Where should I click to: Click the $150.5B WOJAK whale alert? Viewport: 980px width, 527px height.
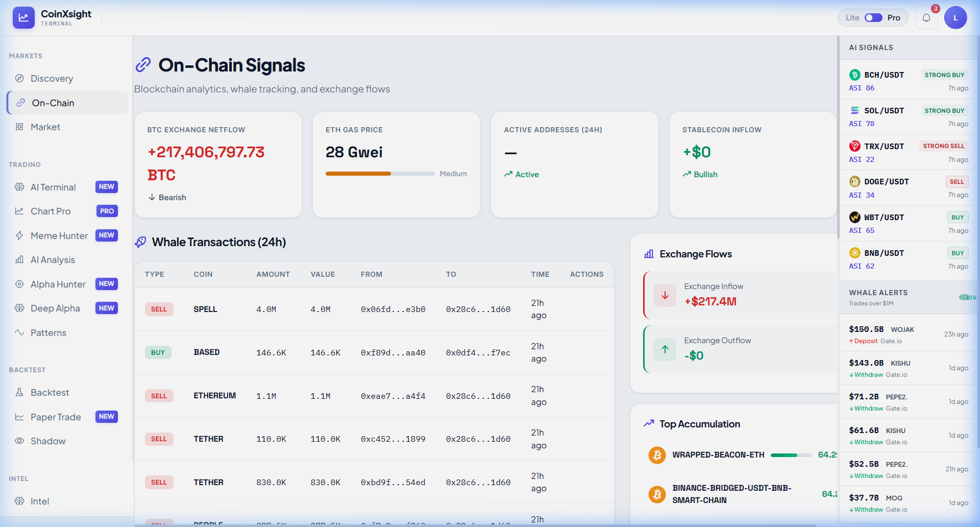point(909,334)
